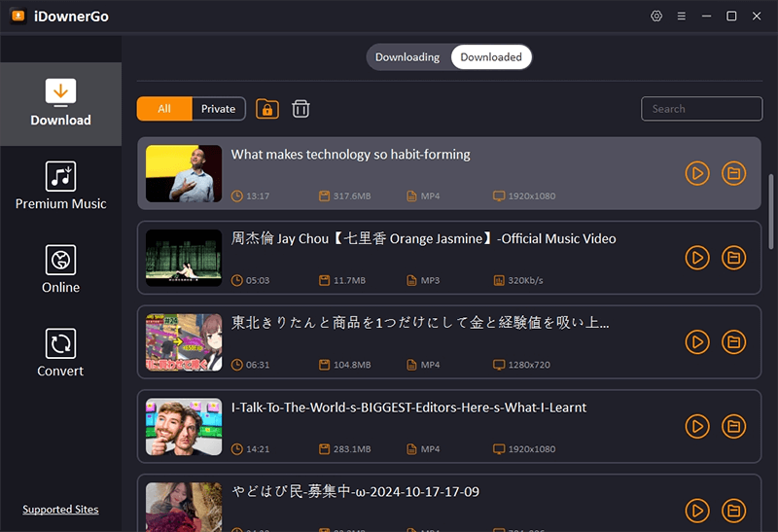
Task: Open the hamburger menu in title bar
Action: pyautogui.click(x=682, y=17)
